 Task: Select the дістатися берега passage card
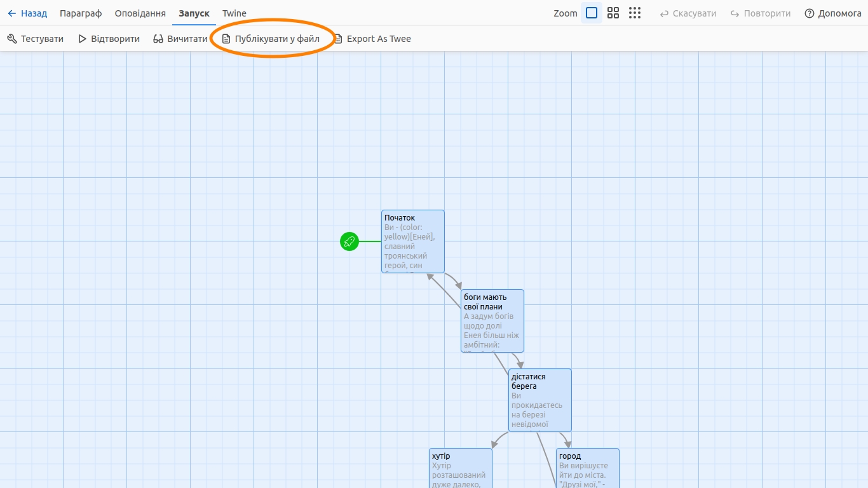[539, 400]
